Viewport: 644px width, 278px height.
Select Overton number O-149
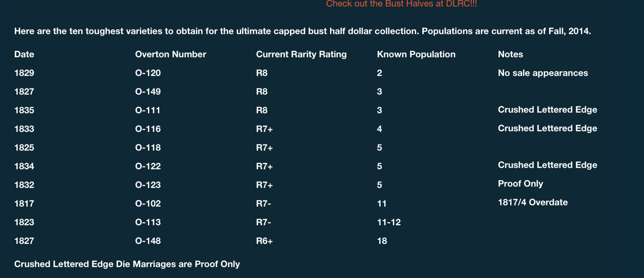(x=148, y=92)
